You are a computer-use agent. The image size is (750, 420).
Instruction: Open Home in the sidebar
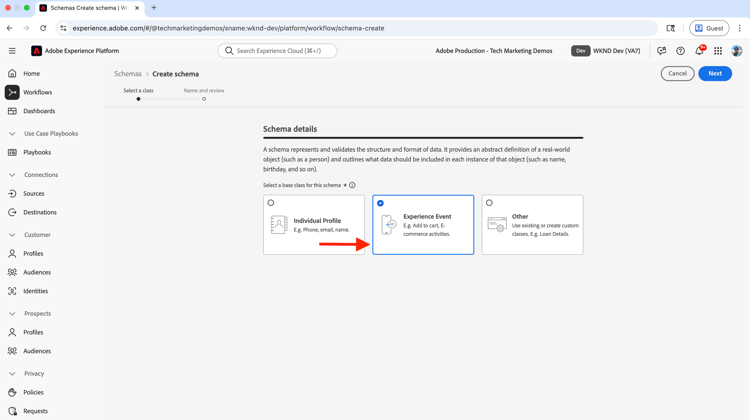click(x=32, y=74)
